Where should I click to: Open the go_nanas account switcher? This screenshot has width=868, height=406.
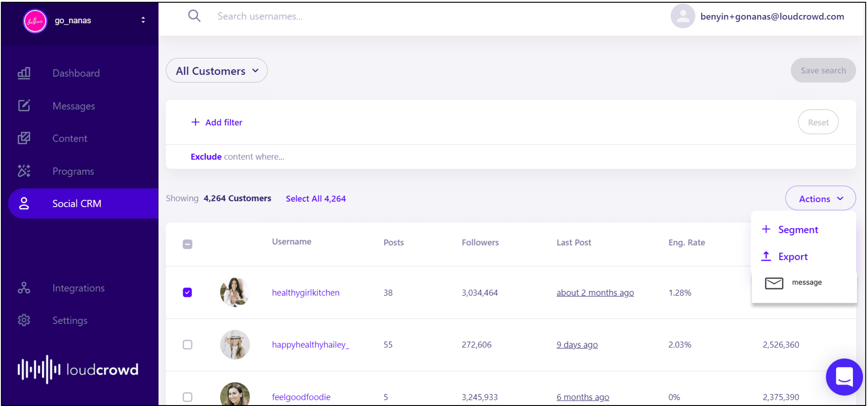coord(143,20)
